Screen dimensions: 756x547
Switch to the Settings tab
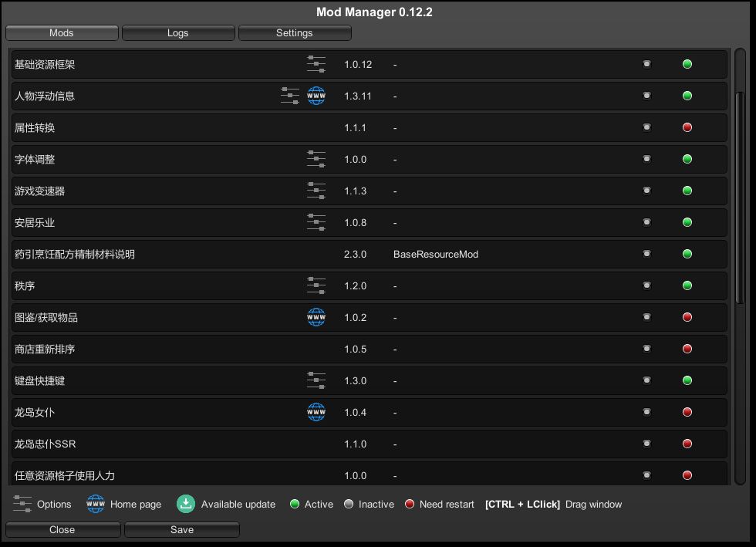pyautogui.click(x=295, y=33)
